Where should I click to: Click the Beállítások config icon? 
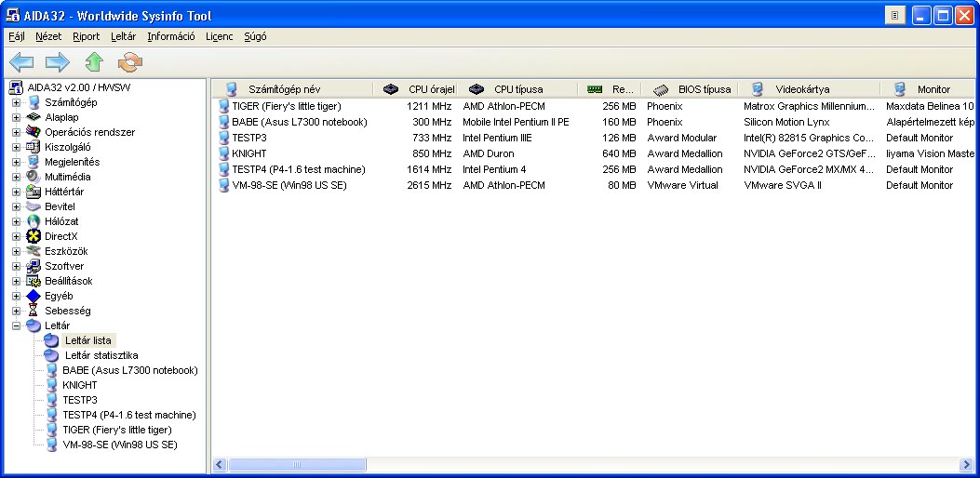tap(34, 281)
